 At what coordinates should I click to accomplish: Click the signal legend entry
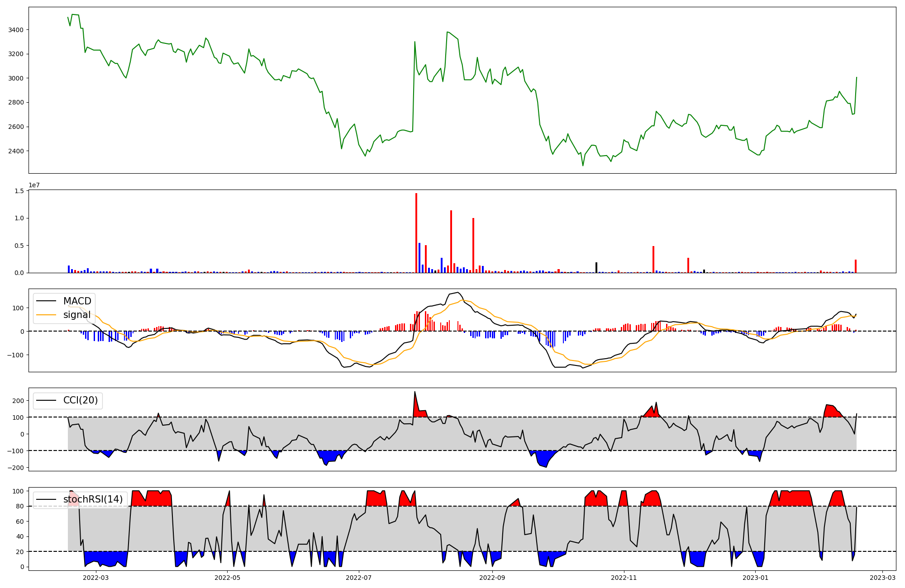77,315
